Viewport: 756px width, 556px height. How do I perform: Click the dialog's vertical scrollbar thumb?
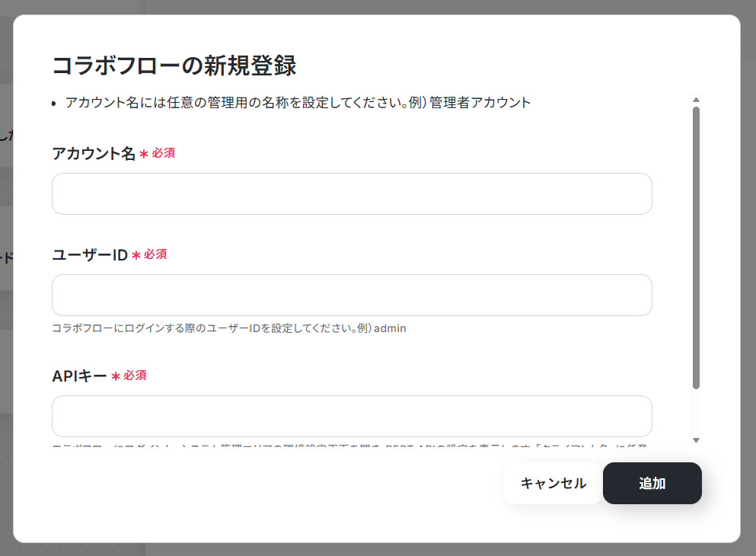pyautogui.click(x=696, y=248)
